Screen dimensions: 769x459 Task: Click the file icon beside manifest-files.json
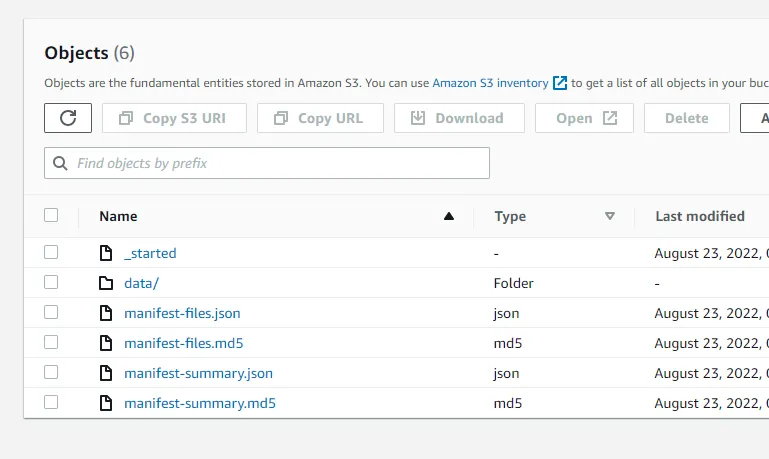pyautogui.click(x=106, y=313)
